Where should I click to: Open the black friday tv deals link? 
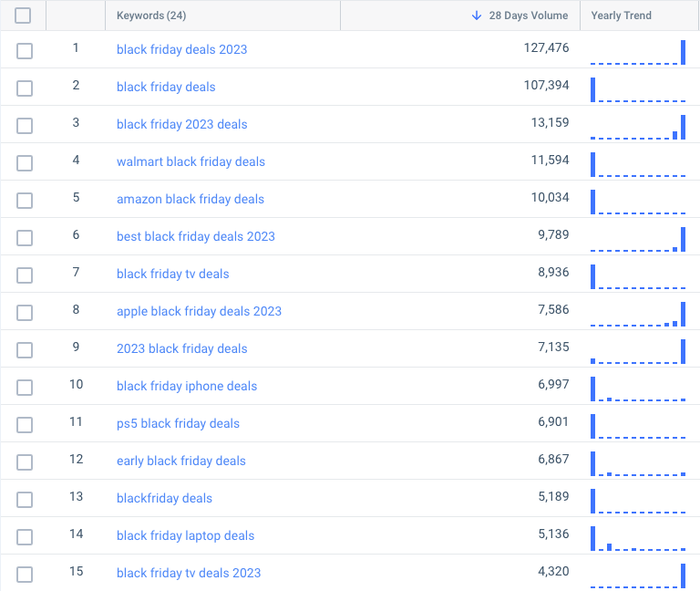[x=173, y=274]
